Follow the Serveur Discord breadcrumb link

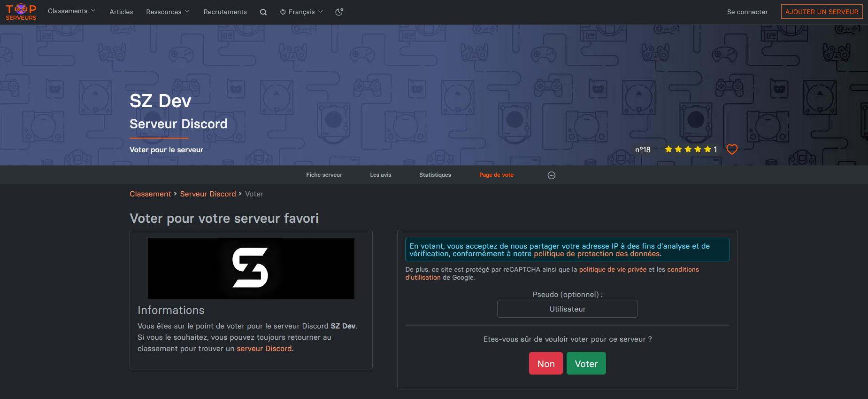click(208, 194)
